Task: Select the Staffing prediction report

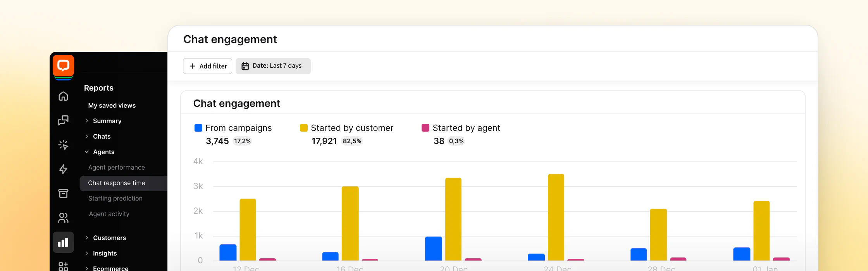Action: pos(115,198)
